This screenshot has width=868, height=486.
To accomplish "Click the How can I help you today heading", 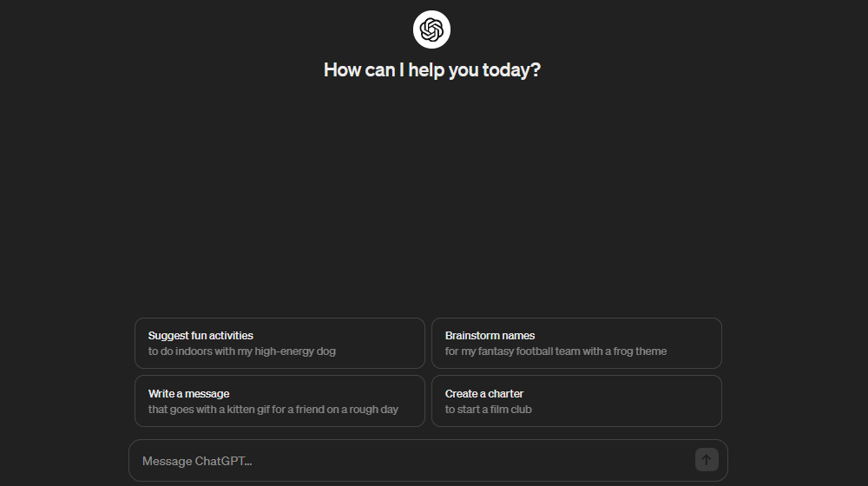I will tap(431, 70).
